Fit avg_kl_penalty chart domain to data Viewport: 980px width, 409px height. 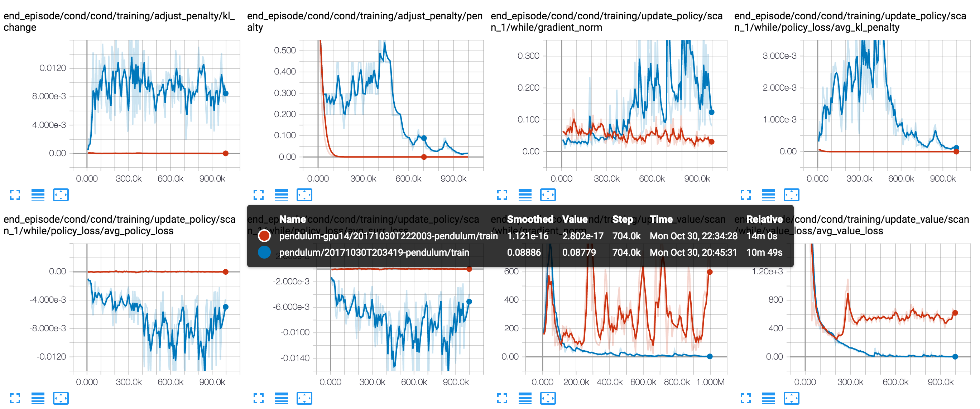[x=792, y=194]
